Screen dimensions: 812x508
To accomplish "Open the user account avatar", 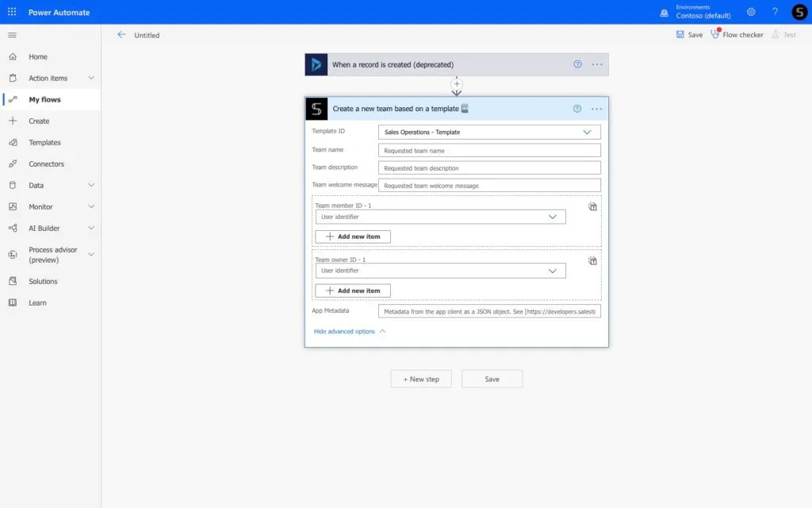I will point(799,12).
